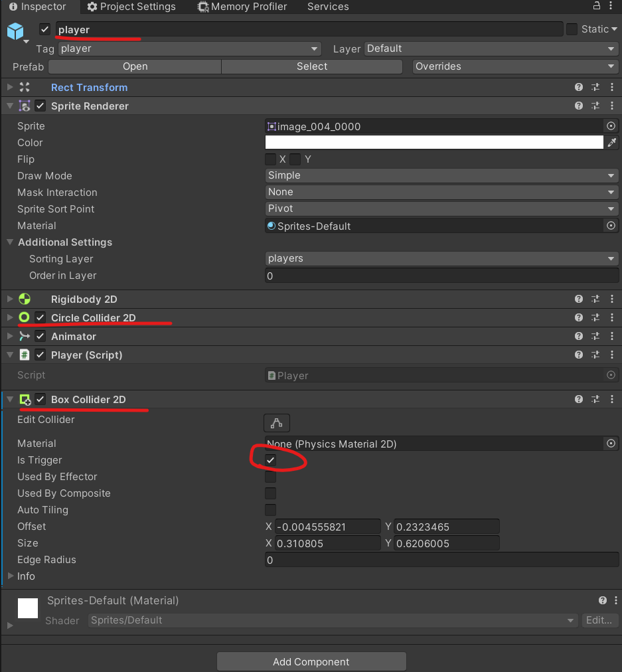The height and width of the screenshot is (672, 622).
Task: Open the Sorting Layer dropdown
Action: 441,258
